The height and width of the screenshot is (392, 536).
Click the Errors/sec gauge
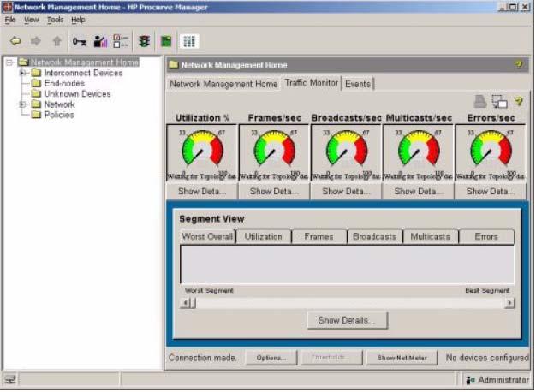click(x=491, y=152)
